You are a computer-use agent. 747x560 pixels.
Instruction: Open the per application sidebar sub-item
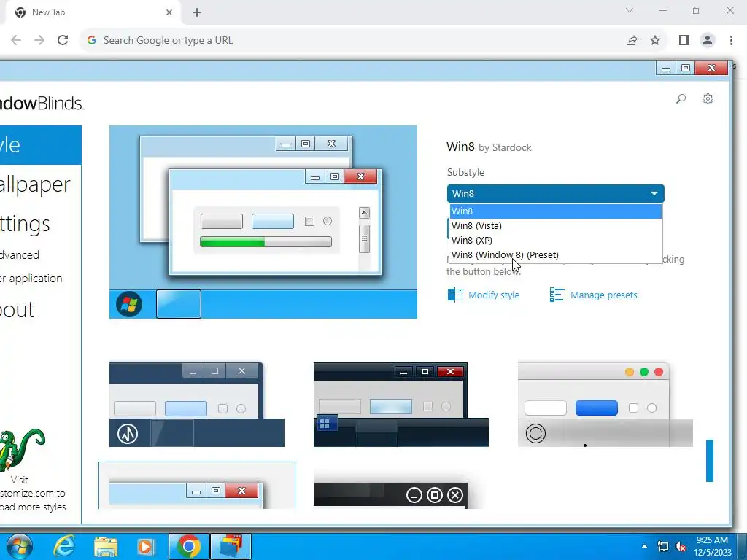click(31, 278)
